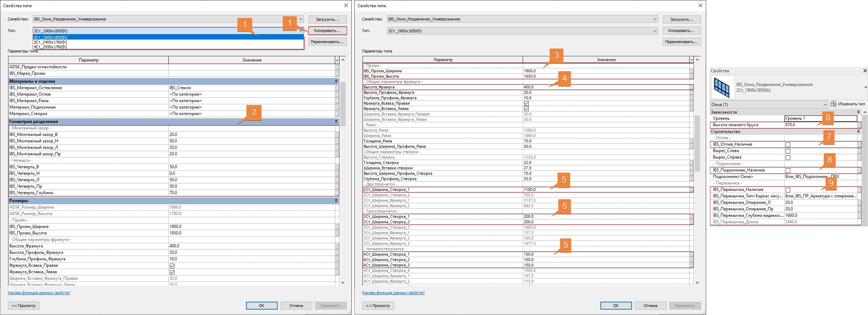Open Какова функция данных свойств link in left dialog
Image resolution: width=868 pixels, height=315 pixels.
click(x=39, y=293)
